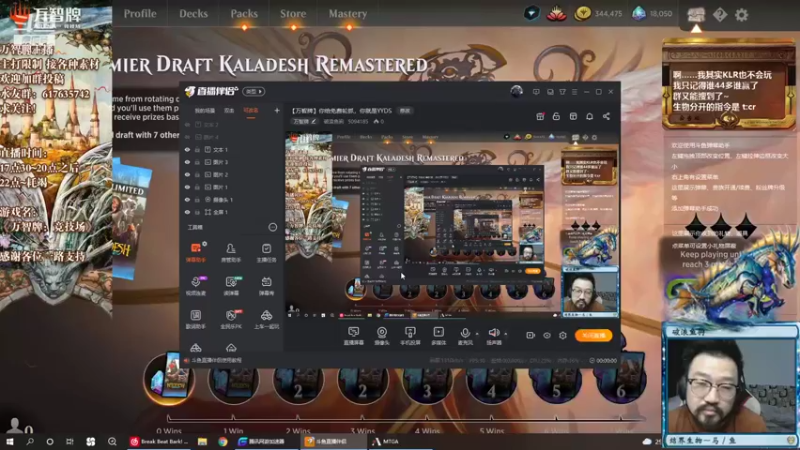800x450 pixels.
Task: Open the Packs tab
Action: [x=244, y=14]
